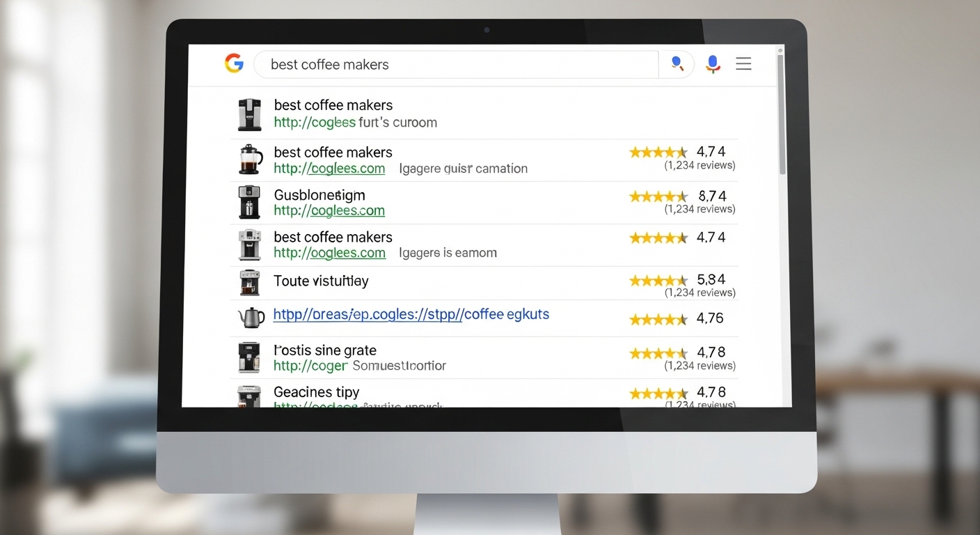
Task: Open the thumbnail beside the 'furt's curoom' result
Action: (x=250, y=114)
